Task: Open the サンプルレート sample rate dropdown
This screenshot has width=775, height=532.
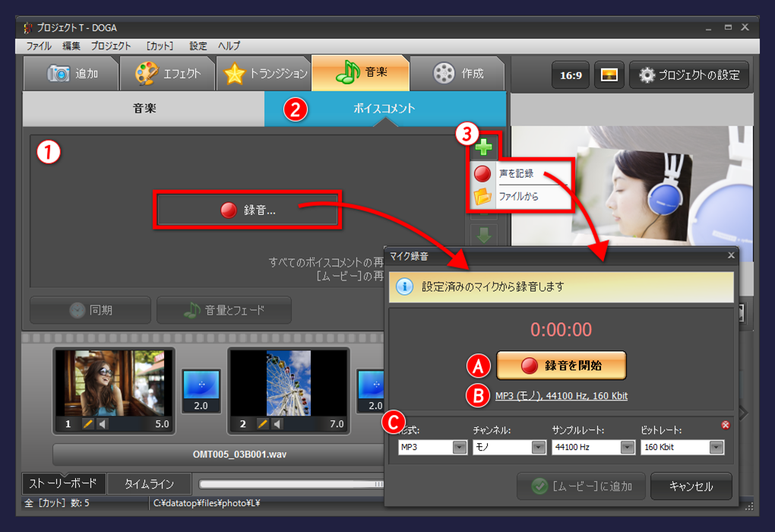Action: [628, 447]
